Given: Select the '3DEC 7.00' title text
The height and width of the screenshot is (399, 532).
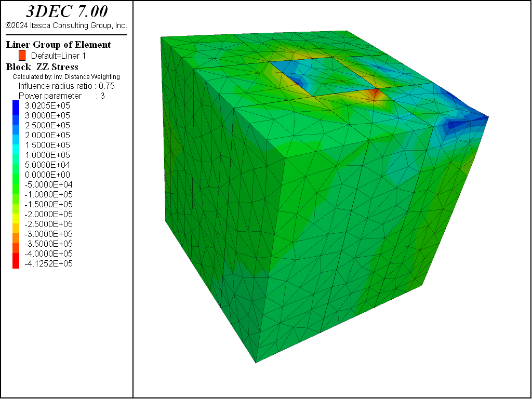Looking at the screenshot, I should point(67,11).
